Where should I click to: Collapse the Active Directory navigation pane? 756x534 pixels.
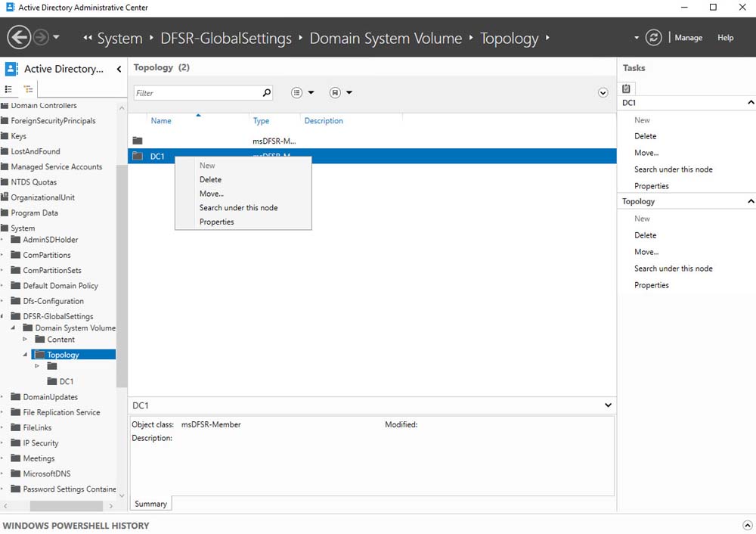[x=119, y=69]
